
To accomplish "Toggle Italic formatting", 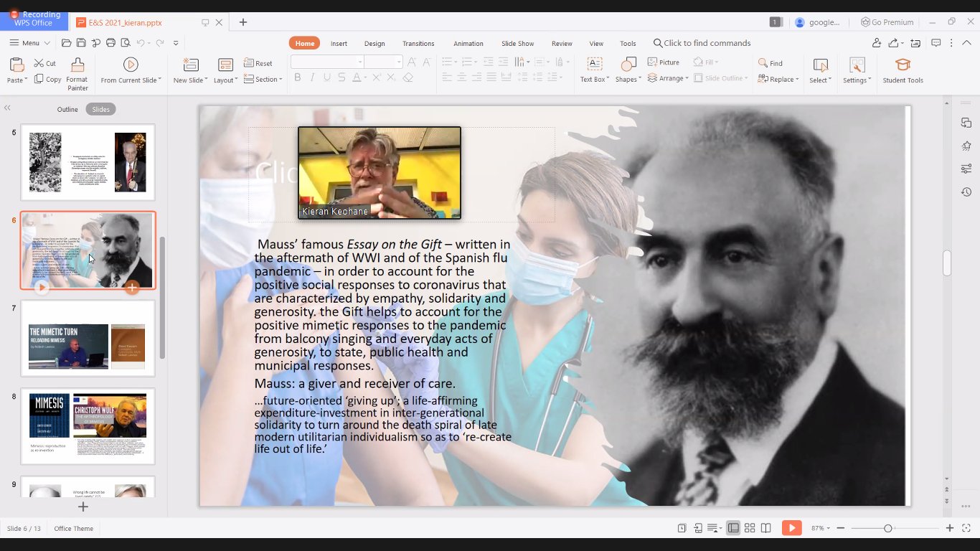I will [312, 77].
